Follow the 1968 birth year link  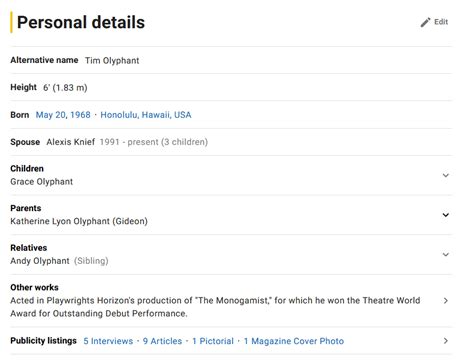pyautogui.click(x=80, y=115)
